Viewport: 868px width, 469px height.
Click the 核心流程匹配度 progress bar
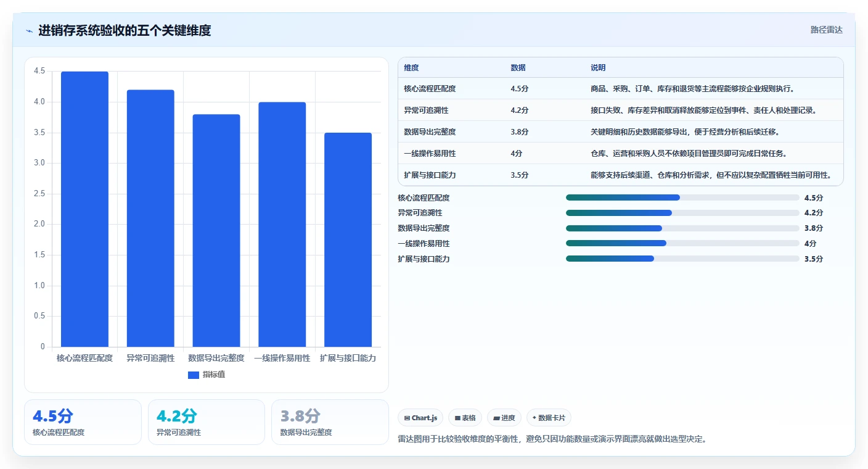(682, 197)
